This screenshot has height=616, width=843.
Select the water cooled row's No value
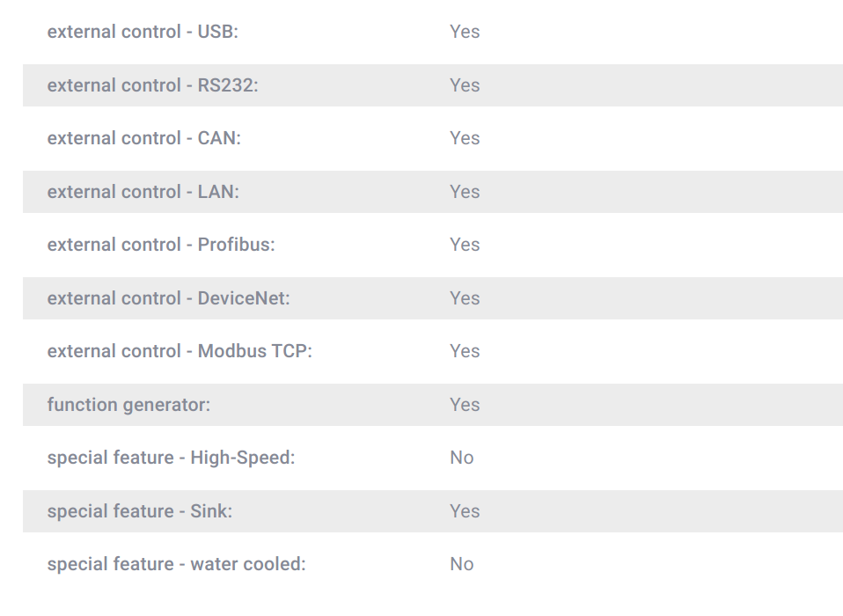[x=461, y=564]
